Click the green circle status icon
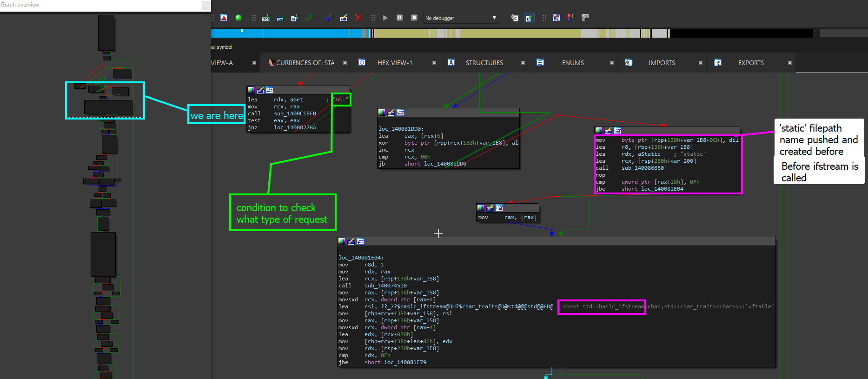The image size is (868, 379). 238,18
